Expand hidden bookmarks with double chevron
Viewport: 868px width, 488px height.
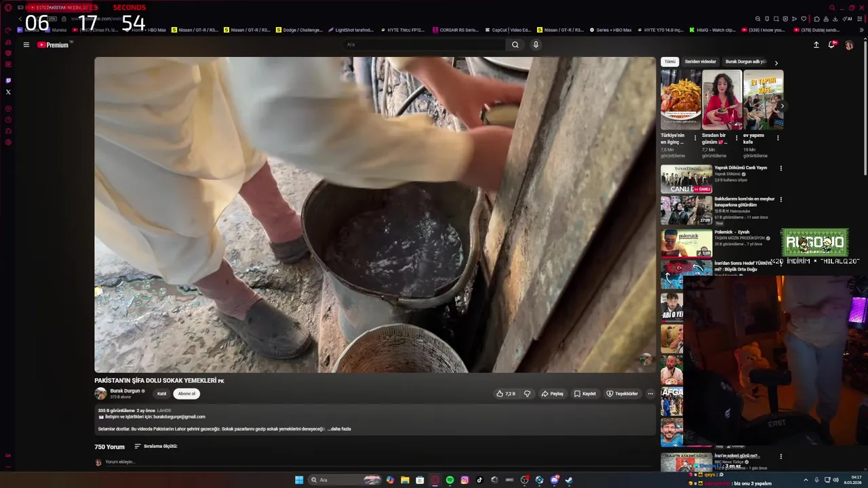[x=861, y=30]
